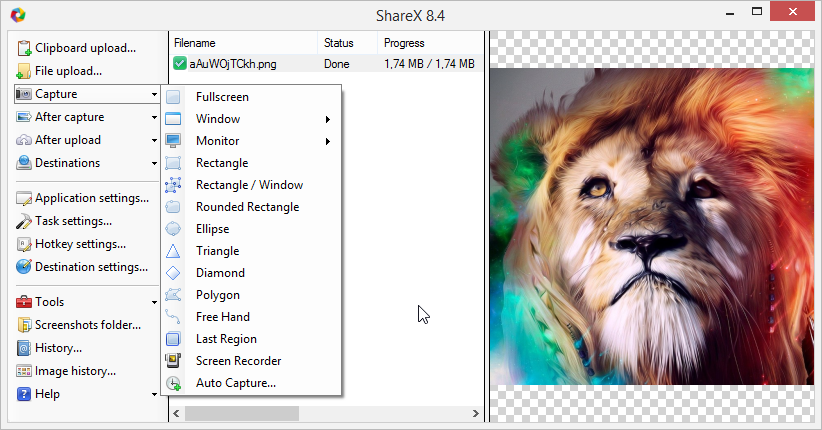Image resolution: width=822 pixels, height=430 pixels.
Task: Click the Tools toolbox icon
Action: tap(24, 302)
